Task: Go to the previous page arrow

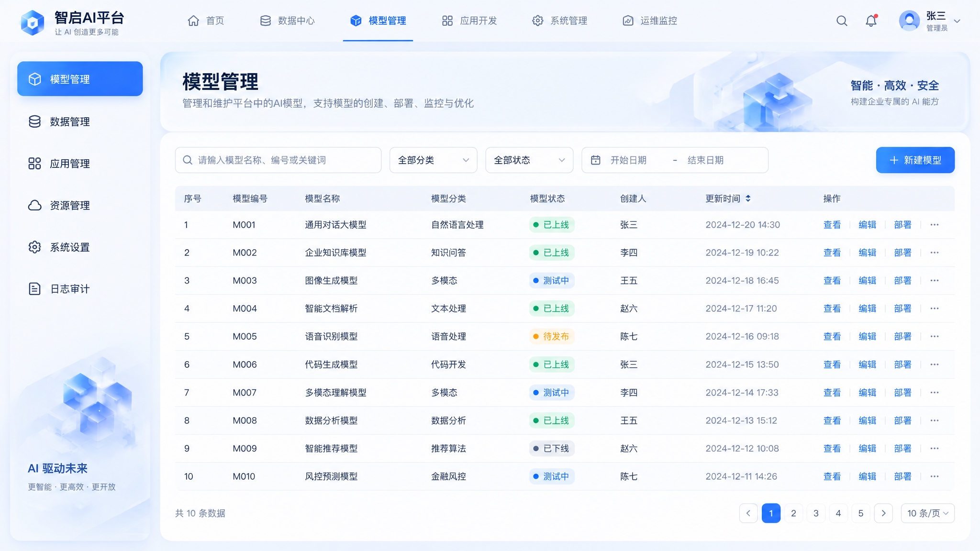Action: 748,513
